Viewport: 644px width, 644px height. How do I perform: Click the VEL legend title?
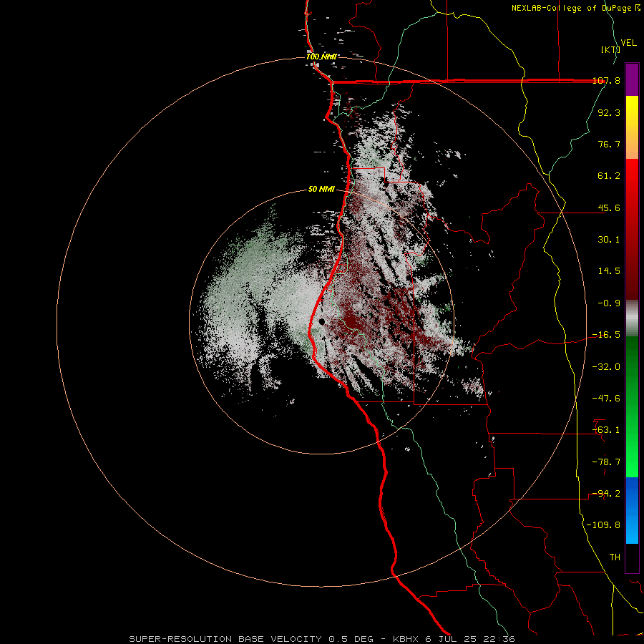[628, 43]
